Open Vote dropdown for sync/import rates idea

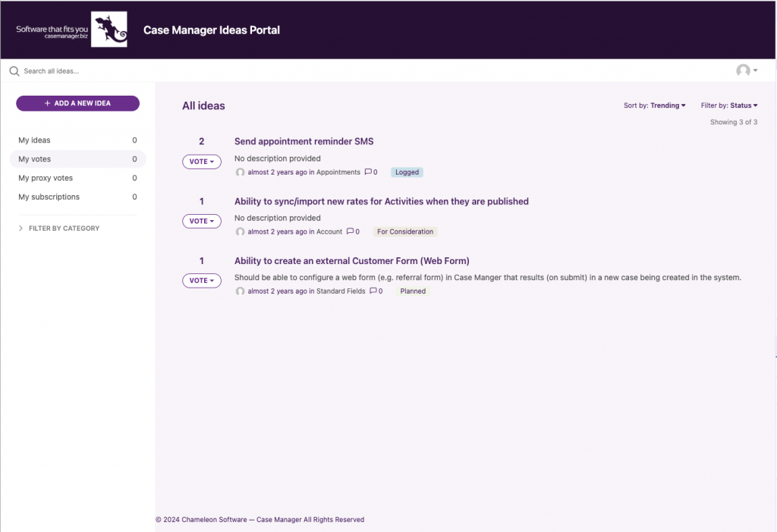point(202,221)
